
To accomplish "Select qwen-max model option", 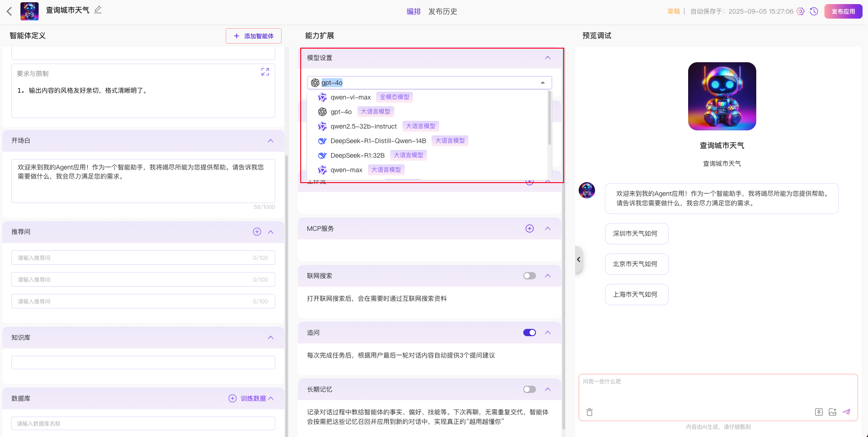I will pos(427,170).
